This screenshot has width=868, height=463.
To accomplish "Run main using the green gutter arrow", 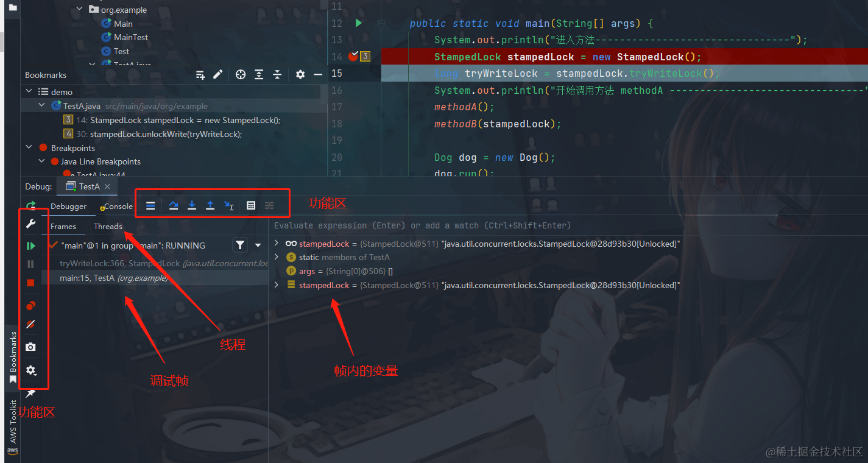I will coord(358,23).
